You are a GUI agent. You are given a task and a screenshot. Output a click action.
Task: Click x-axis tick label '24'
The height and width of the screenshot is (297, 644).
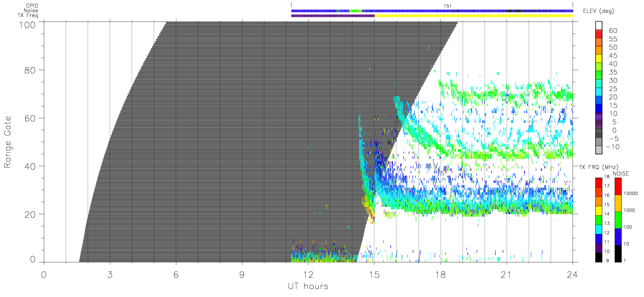point(572,274)
